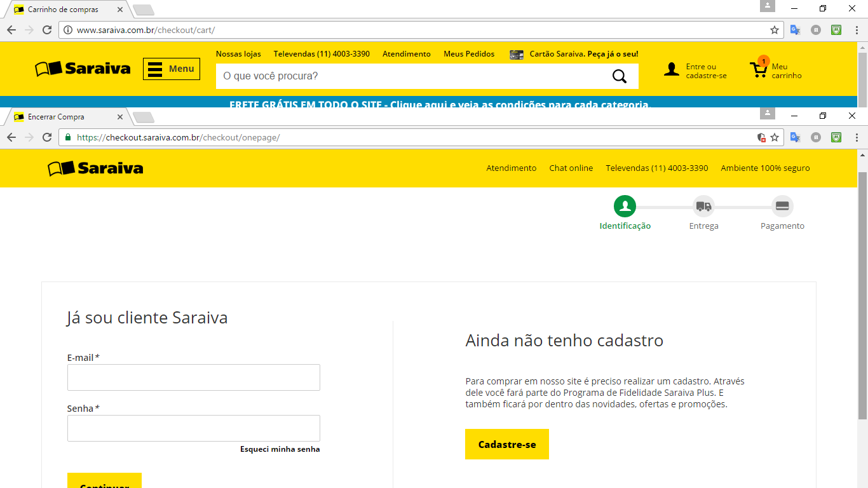Click the profile avatar in checkout window title bar

pyautogui.click(x=768, y=113)
